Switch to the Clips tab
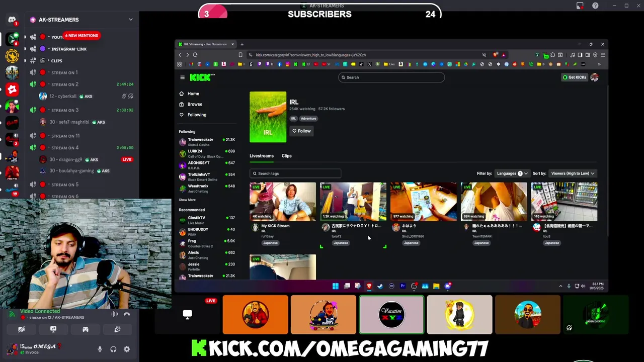 (x=286, y=156)
